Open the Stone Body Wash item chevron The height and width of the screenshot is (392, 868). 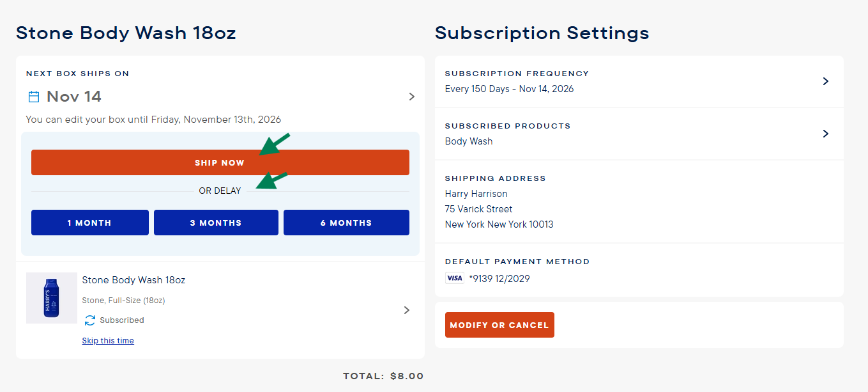point(407,310)
